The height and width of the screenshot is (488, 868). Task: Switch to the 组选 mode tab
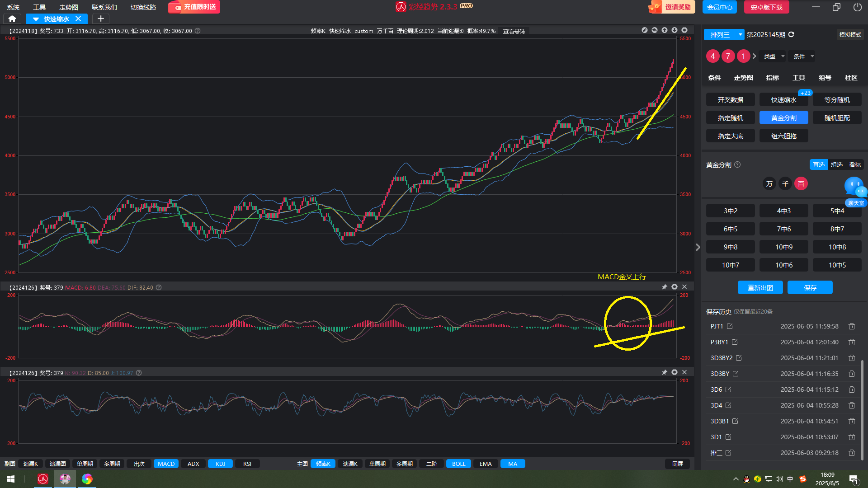click(837, 164)
